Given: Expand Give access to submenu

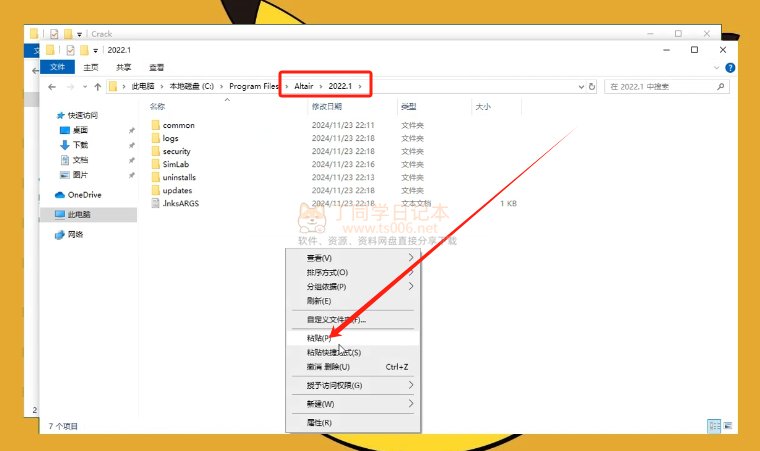Looking at the screenshot, I should pos(353,385).
